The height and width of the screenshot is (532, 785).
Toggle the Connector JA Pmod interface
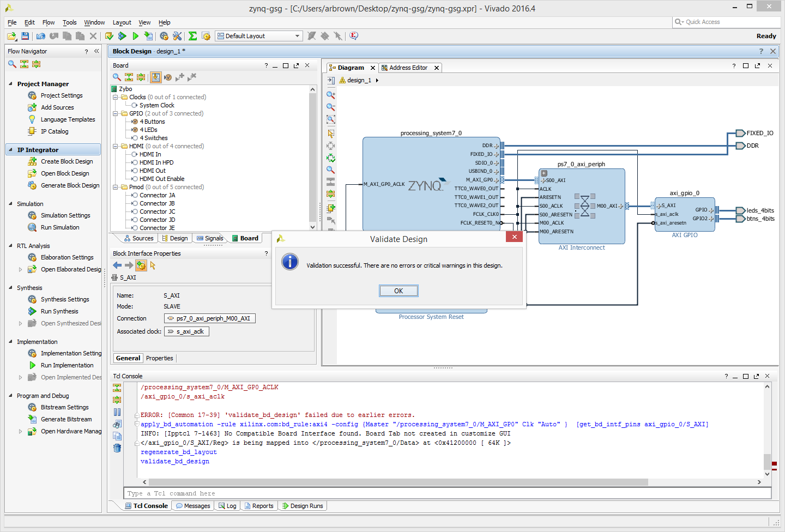pyautogui.click(x=135, y=195)
